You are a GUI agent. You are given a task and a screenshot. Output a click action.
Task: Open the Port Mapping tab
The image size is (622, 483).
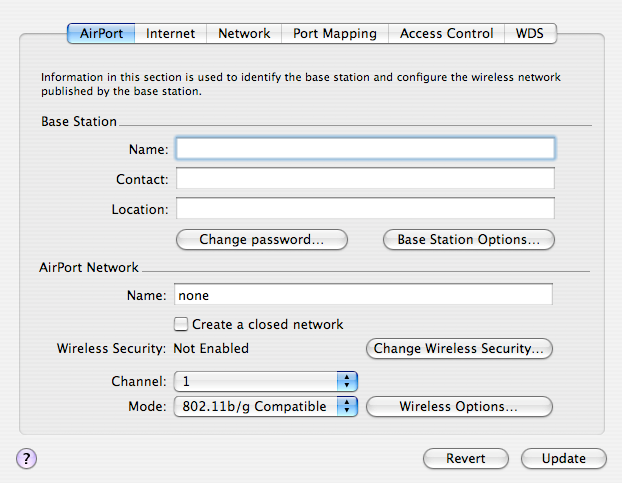coord(335,33)
